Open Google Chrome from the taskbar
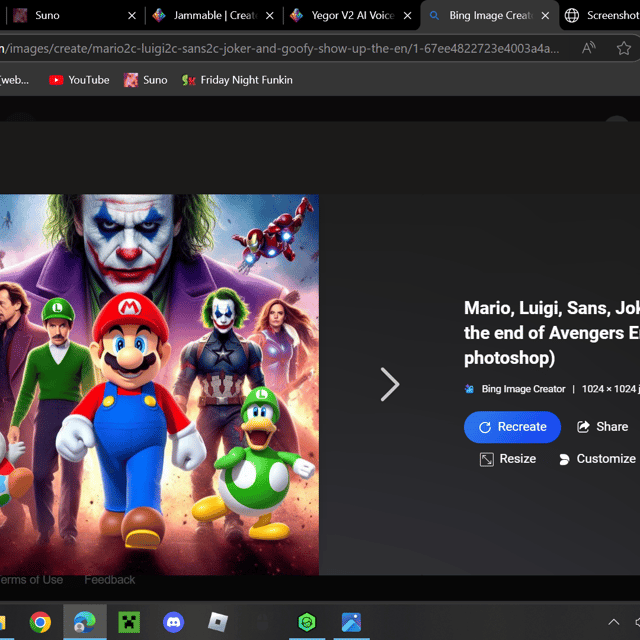 point(40,622)
